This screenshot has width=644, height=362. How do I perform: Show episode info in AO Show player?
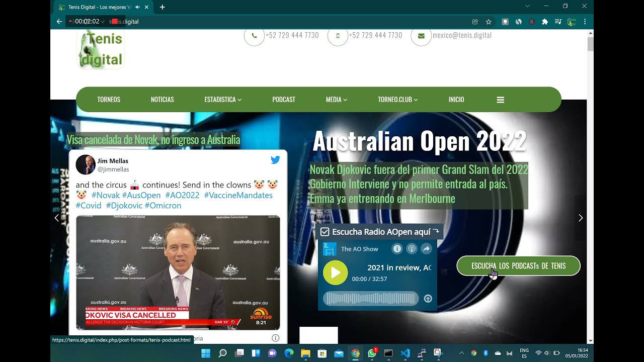pos(397,249)
